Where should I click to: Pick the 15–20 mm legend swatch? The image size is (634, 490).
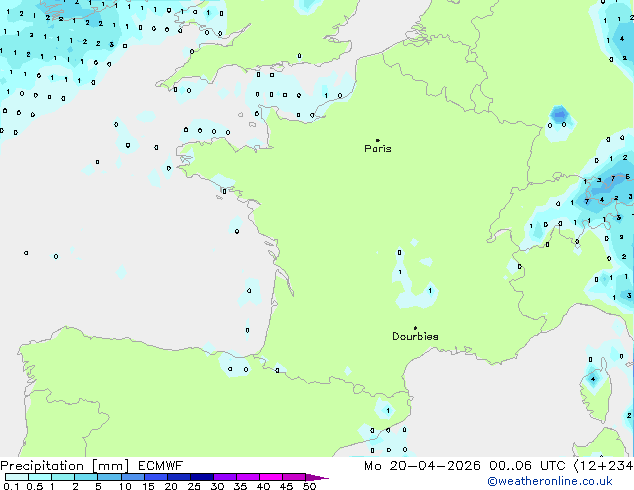click(156, 477)
